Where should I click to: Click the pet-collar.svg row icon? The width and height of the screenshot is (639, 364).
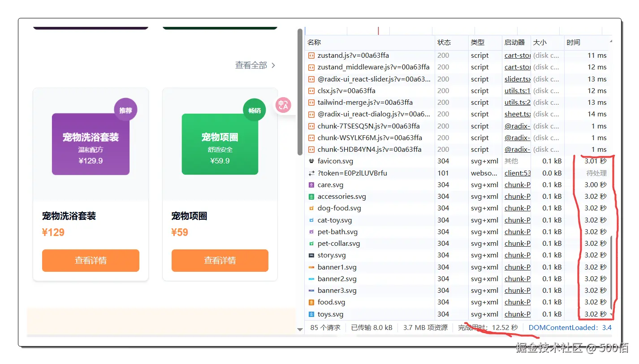311,244
